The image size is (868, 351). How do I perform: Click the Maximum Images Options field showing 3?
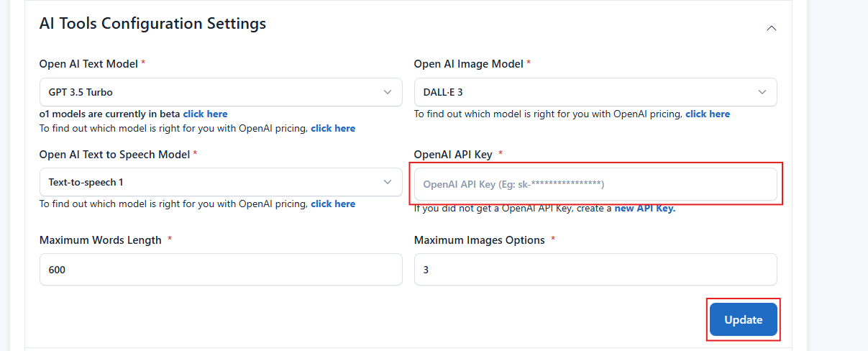click(x=595, y=270)
